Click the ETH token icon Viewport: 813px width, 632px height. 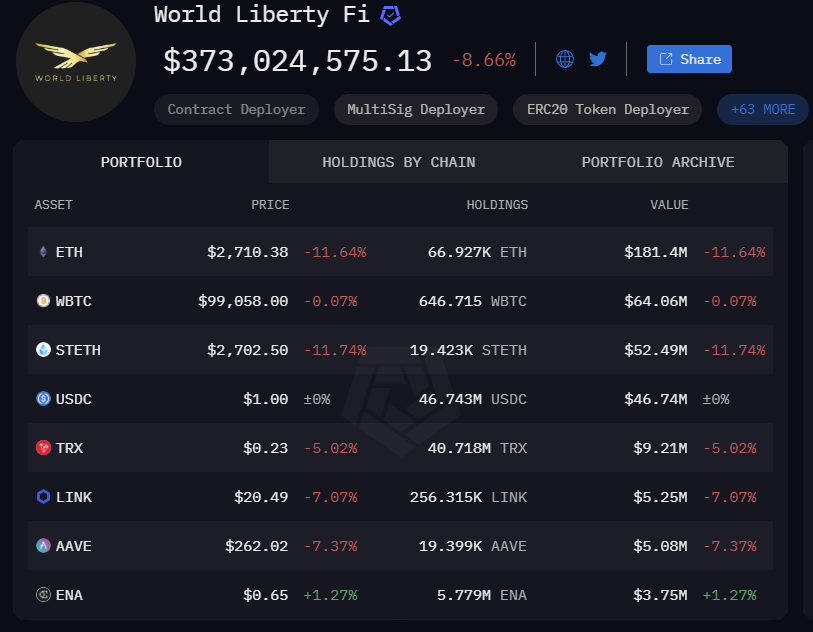click(x=42, y=252)
